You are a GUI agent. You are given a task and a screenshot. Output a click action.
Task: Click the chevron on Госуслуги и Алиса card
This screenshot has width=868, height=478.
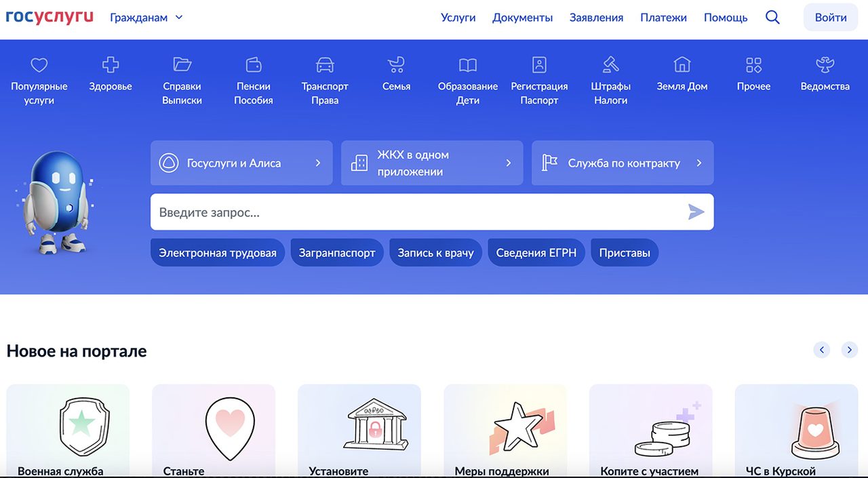[x=318, y=163]
